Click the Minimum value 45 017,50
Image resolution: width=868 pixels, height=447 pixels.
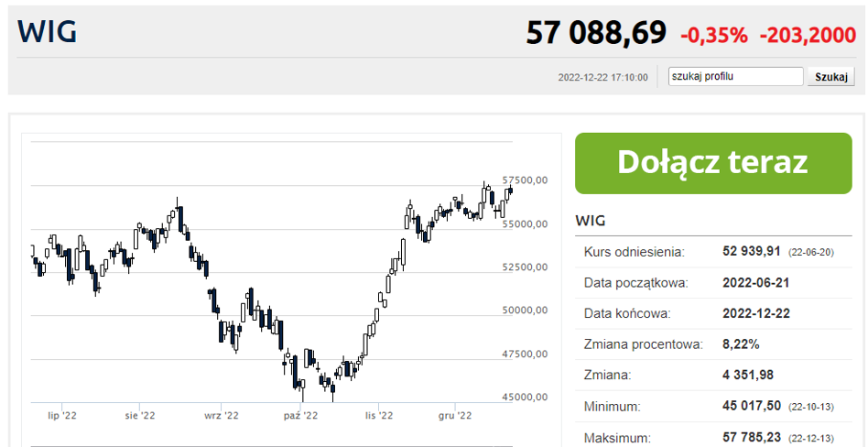(752, 407)
